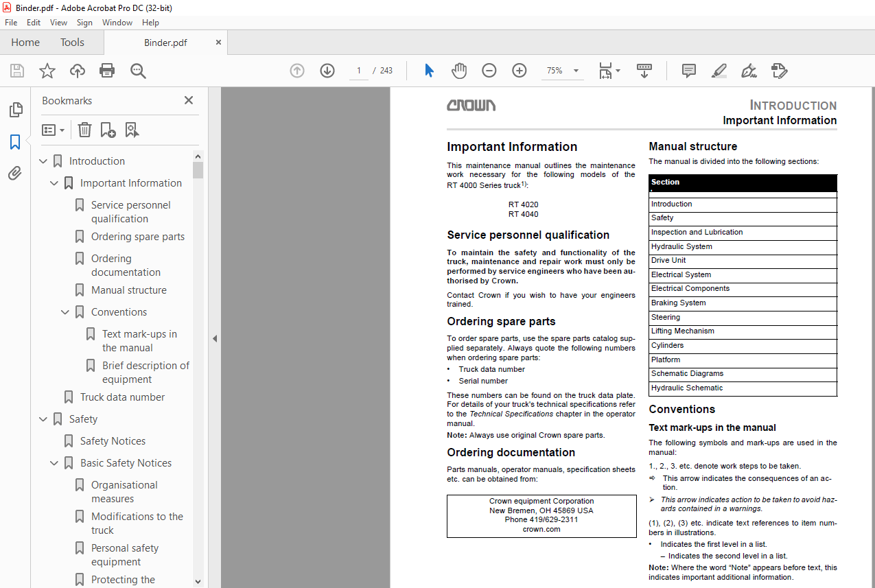875x588 pixels.
Task: Toggle the Bookmarks panel icon
Action: coord(15,142)
